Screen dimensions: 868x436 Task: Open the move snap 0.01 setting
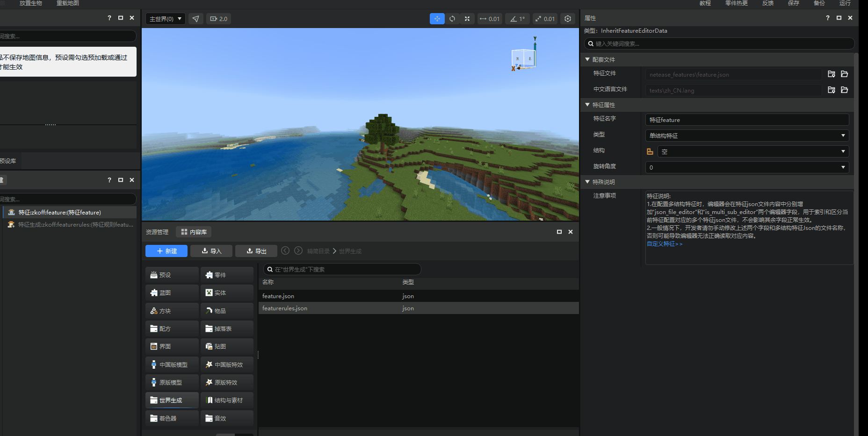coord(490,19)
